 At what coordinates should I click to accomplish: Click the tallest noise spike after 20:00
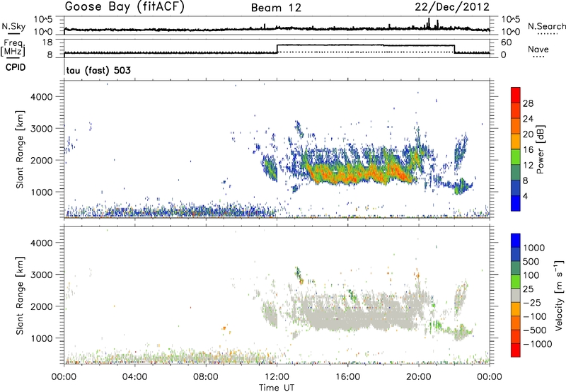[429, 23]
